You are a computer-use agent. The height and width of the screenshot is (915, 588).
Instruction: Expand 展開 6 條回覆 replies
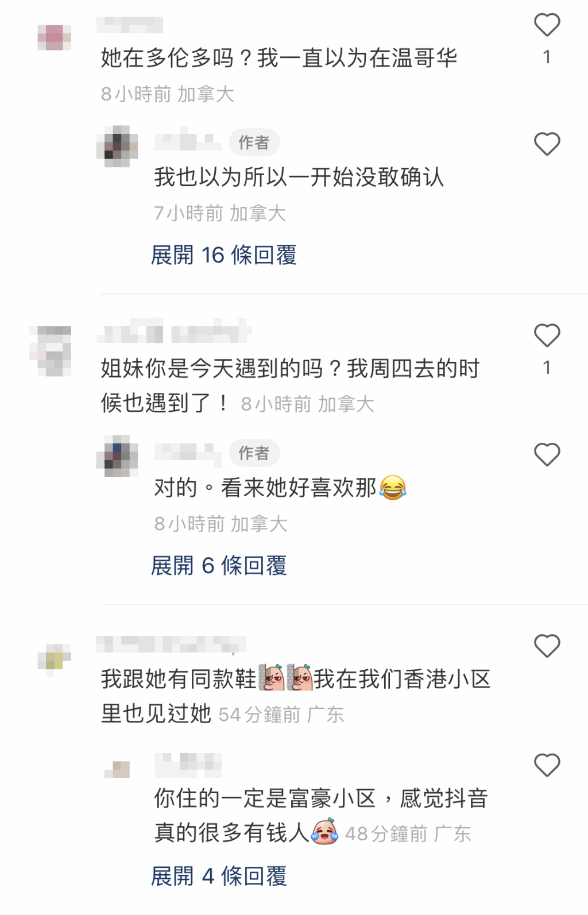219,566
